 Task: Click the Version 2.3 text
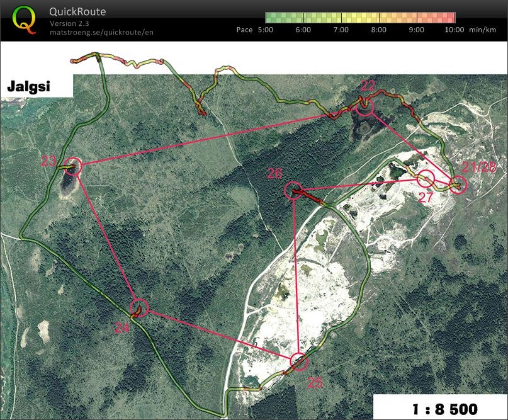pos(69,23)
